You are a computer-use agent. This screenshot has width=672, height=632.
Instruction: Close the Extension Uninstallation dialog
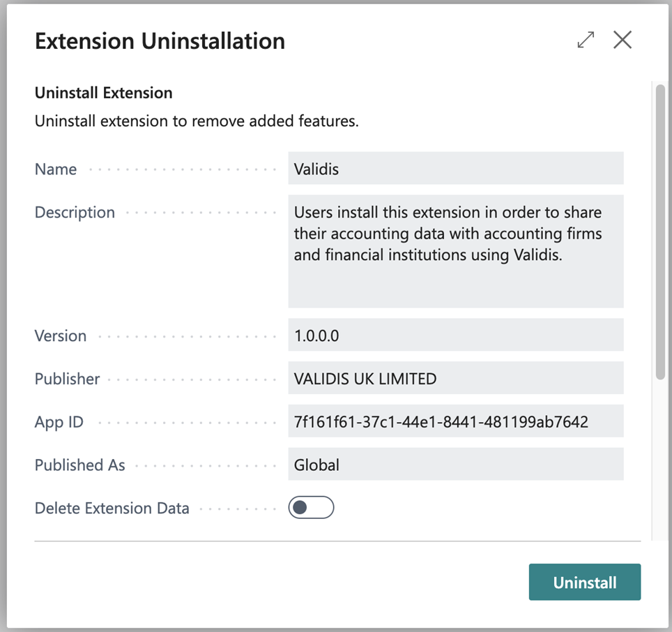[x=623, y=40]
